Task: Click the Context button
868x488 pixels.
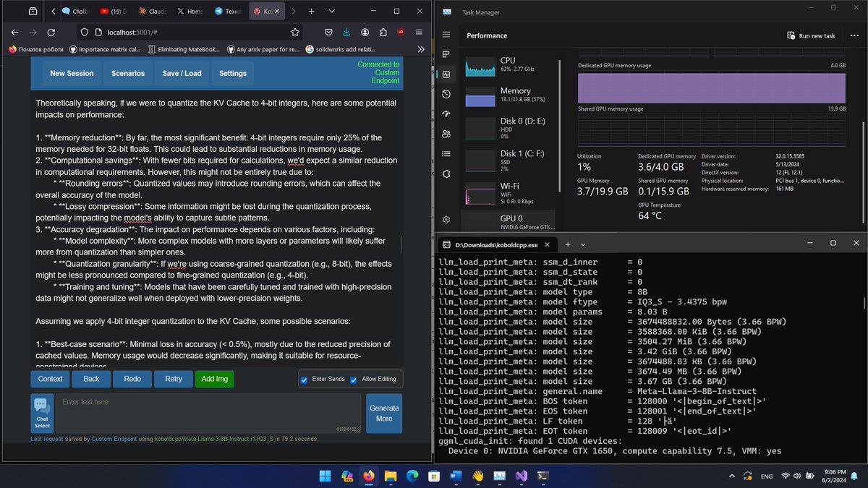Action: [x=51, y=379]
